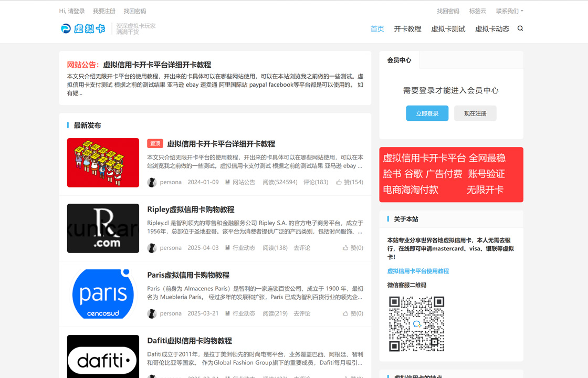Click the 最新发布 section heading

87,125
